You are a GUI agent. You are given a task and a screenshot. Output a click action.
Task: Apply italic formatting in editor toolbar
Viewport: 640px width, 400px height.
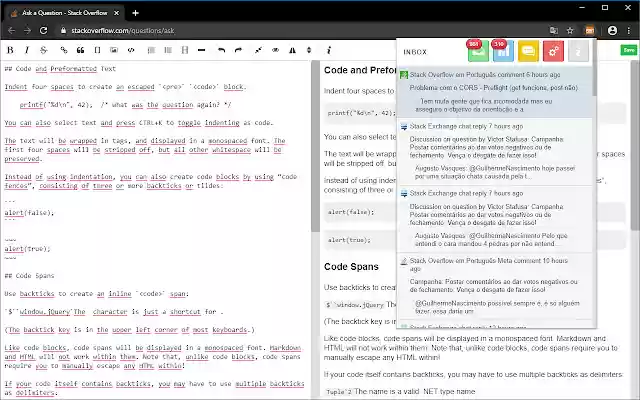pos(27,49)
